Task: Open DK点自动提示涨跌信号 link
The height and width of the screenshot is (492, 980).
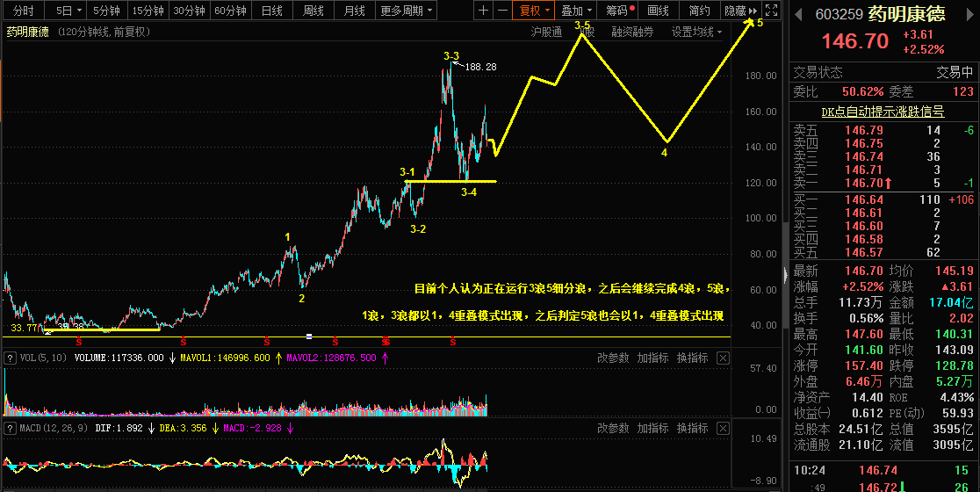Action: point(882,112)
